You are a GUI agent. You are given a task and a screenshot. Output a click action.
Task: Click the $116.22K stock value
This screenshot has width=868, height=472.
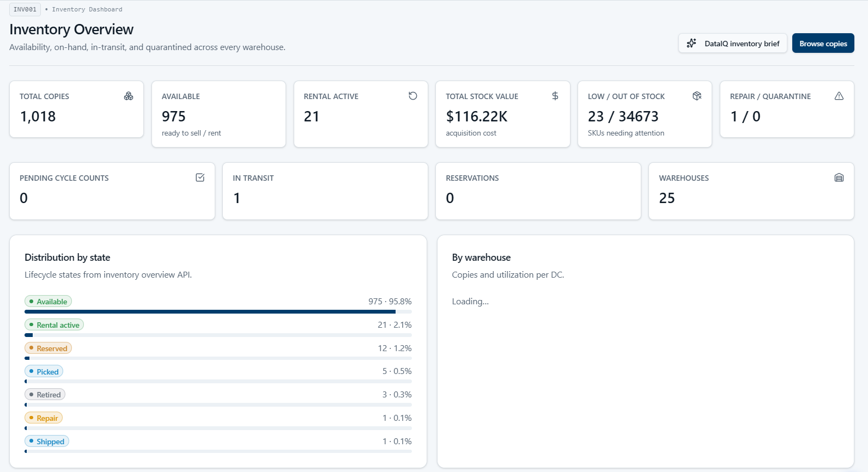pos(477,117)
